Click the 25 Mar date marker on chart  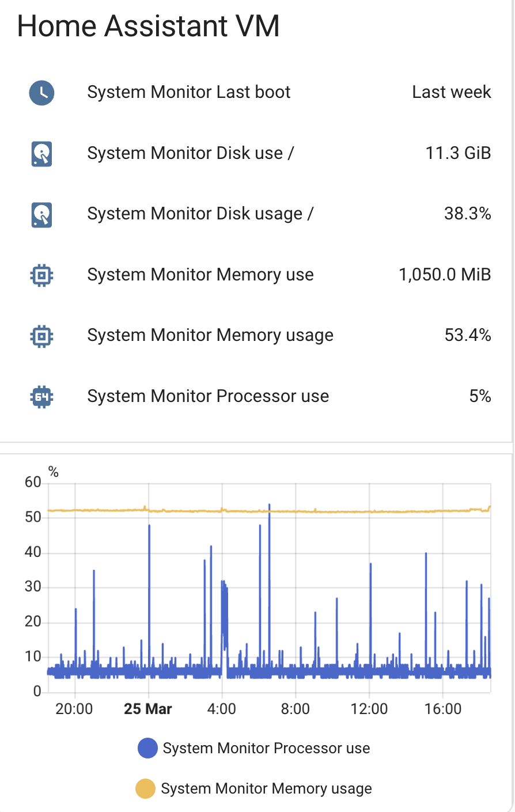point(148,709)
